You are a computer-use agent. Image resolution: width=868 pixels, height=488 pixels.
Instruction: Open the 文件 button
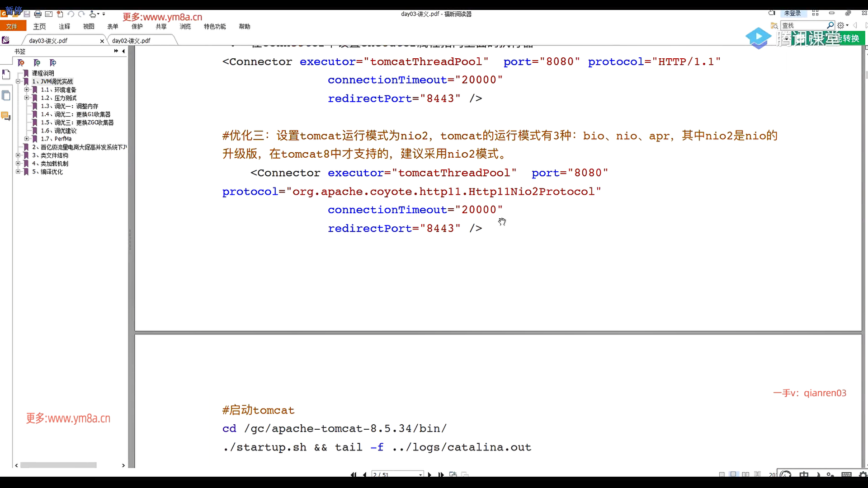point(12,27)
